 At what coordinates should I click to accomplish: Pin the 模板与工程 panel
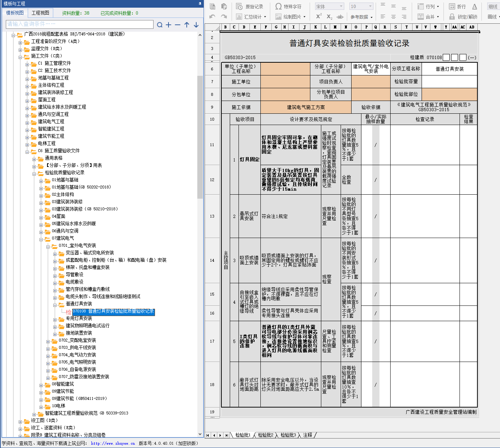tap(200, 3)
